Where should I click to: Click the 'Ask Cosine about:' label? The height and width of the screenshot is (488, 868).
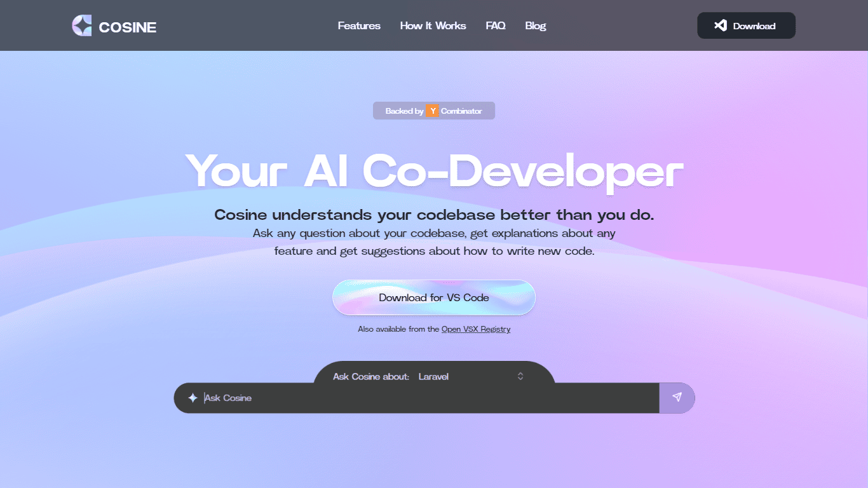tap(371, 377)
